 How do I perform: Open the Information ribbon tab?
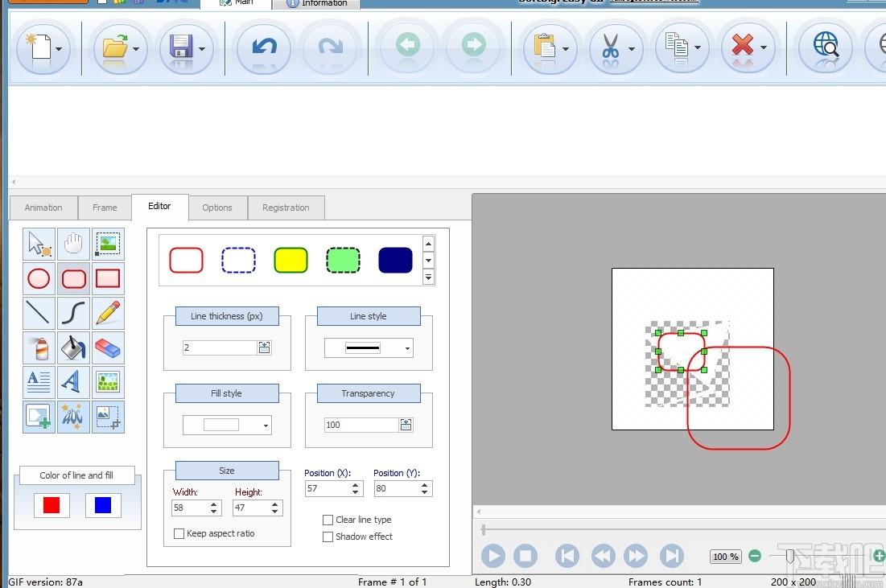(x=317, y=3)
